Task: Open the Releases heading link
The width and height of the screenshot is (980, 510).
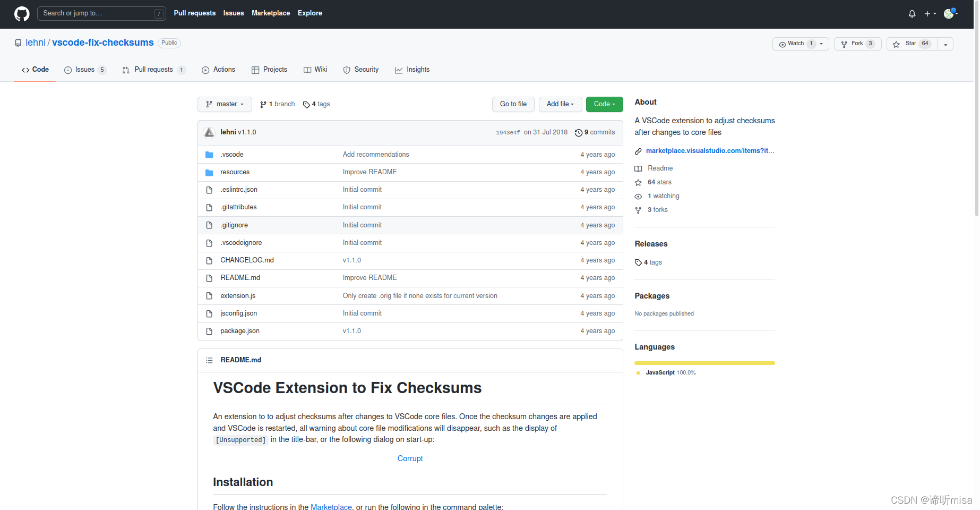Action: coord(651,244)
